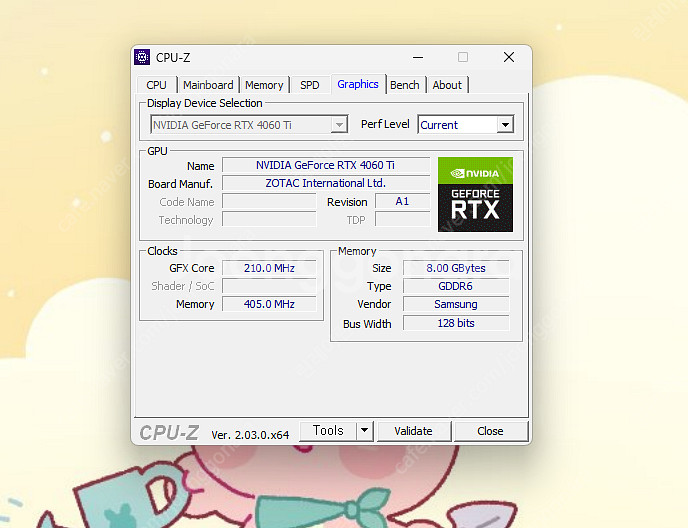Click the Current text in Perf Level box

click(439, 125)
